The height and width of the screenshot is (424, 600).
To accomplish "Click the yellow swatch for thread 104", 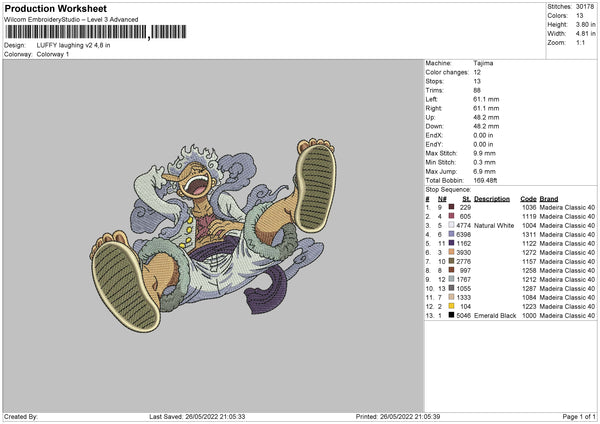I will point(451,306).
